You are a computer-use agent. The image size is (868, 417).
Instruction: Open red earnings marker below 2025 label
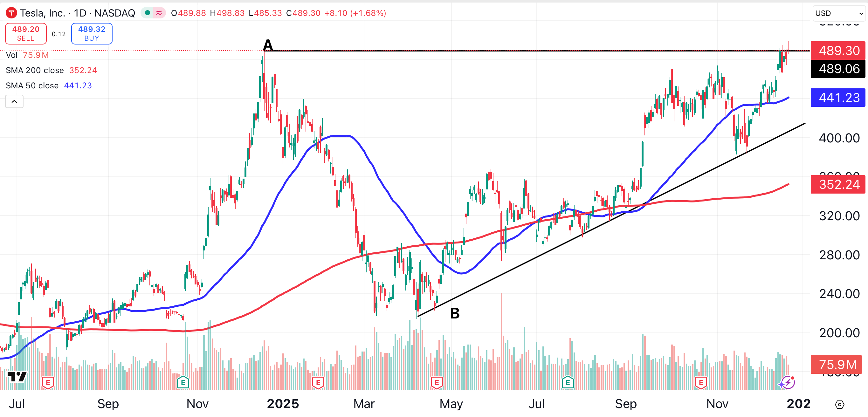click(318, 382)
